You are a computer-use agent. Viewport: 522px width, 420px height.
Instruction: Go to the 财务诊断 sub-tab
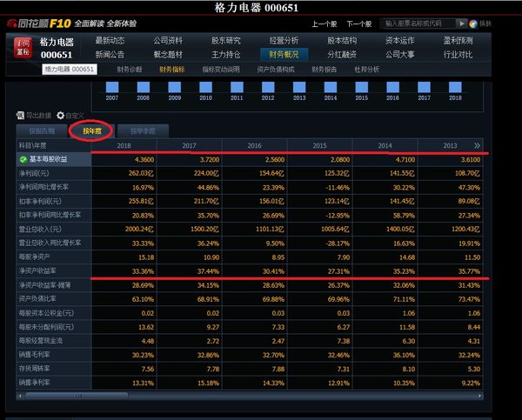click(x=130, y=70)
